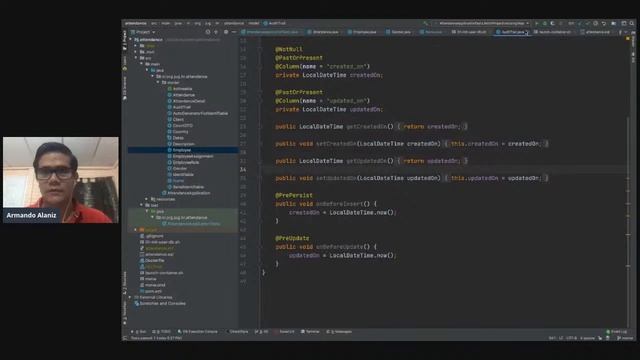Collapse the src folder arrow
Image resolution: width=640 pixels, height=360 pixels.
(136, 58)
